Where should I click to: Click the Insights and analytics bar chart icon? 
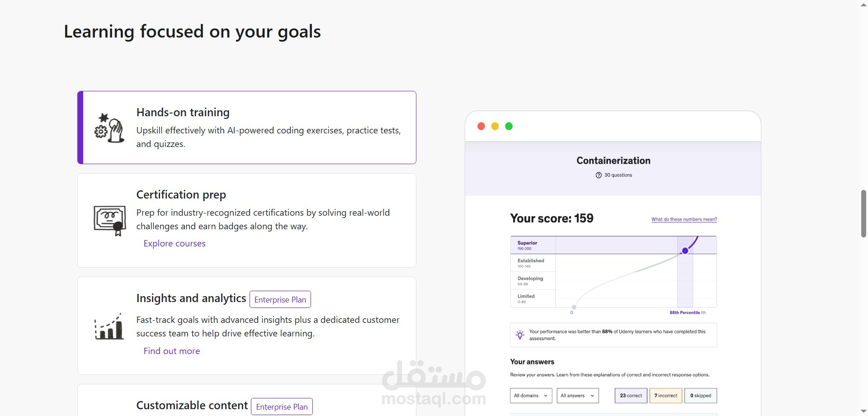(109, 326)
